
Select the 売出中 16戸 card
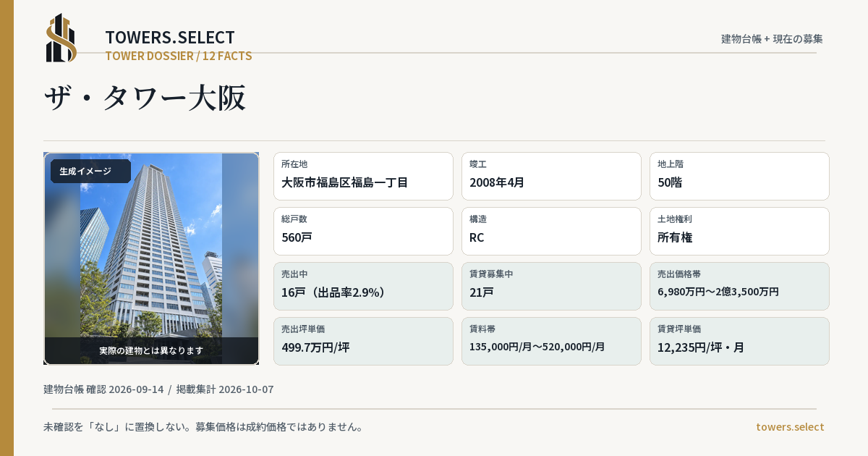point(363,286)
